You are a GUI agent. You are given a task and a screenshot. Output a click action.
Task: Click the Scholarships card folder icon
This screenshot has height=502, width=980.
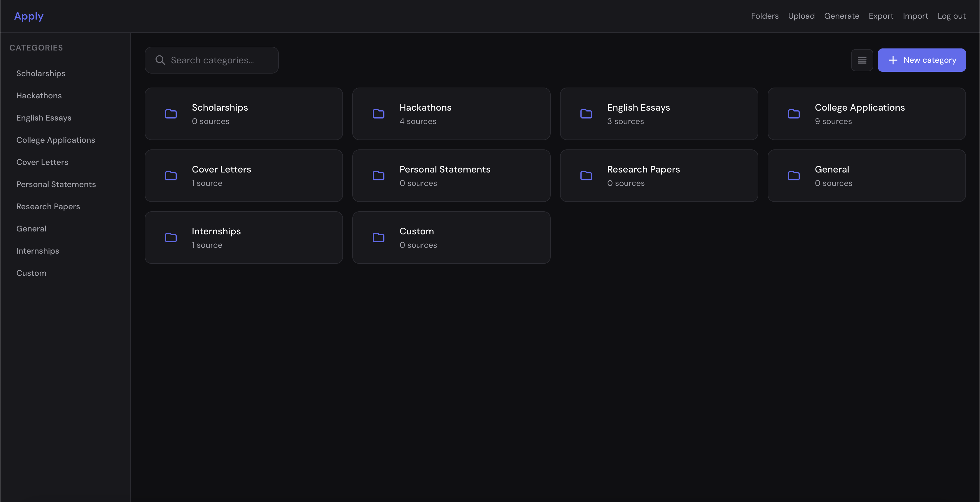171,114
